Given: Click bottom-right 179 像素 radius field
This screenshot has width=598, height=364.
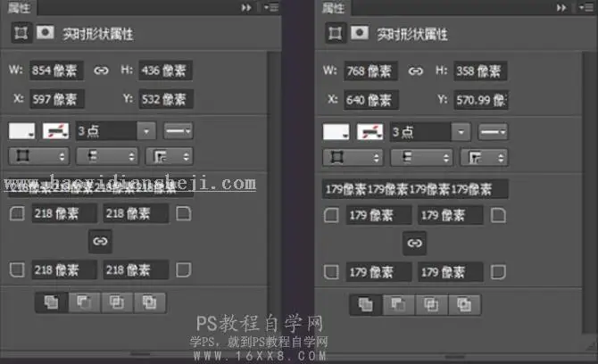Looking at the screenshot, I should 451,272.
